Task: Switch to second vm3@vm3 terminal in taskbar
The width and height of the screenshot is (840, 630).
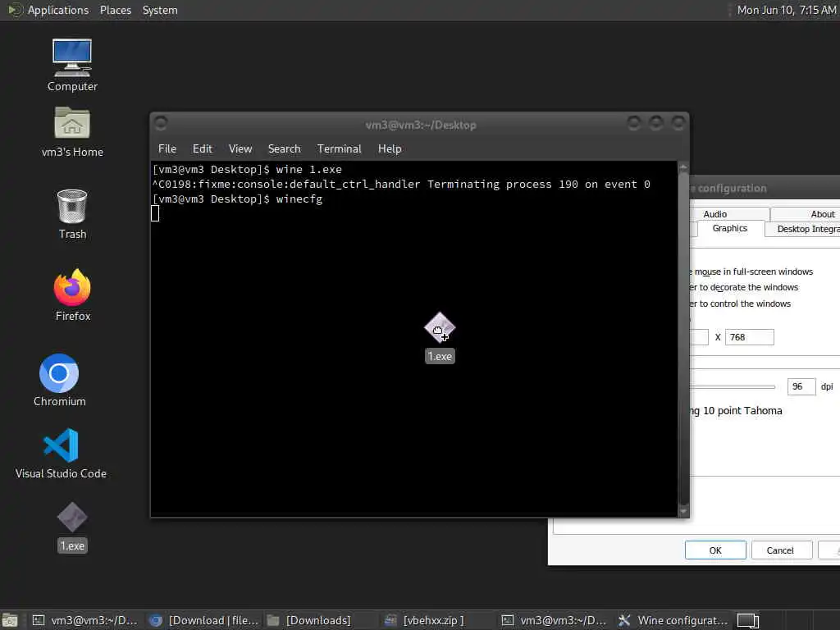Action: [555, 620]
